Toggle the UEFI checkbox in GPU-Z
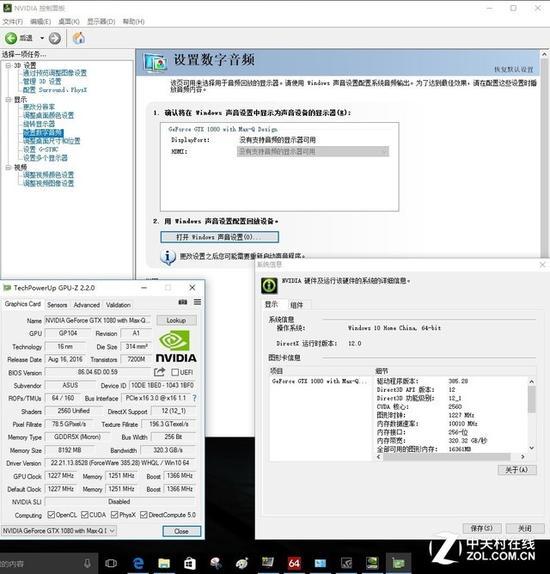550x574 pixels. click(175, 372)
